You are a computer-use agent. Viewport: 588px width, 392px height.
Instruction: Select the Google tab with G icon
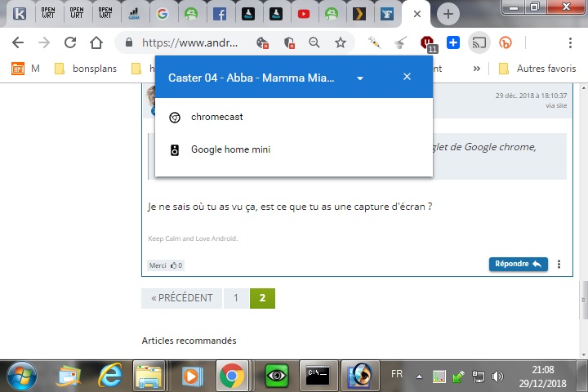tap(162, 14)
